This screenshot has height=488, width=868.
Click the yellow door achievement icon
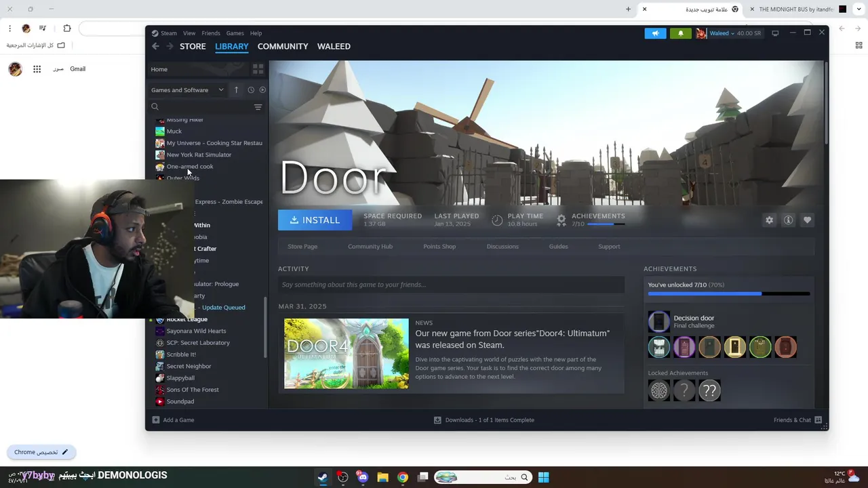(735, 348)
